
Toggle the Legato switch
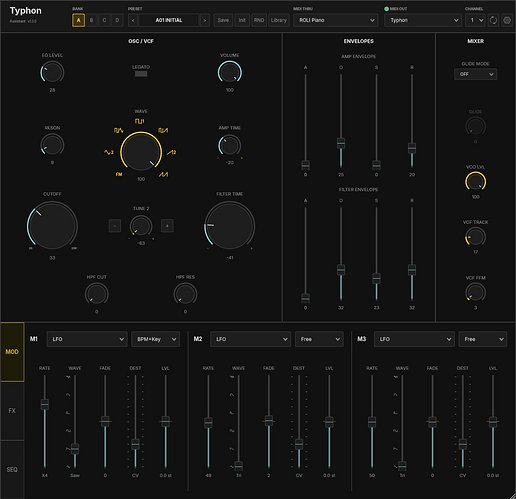(141, 74)
